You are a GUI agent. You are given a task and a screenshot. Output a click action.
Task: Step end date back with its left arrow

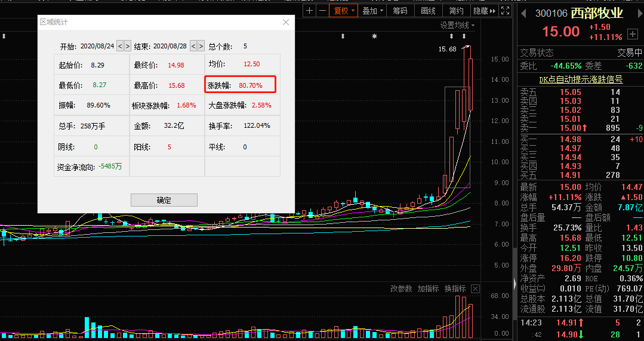(193, 46)
